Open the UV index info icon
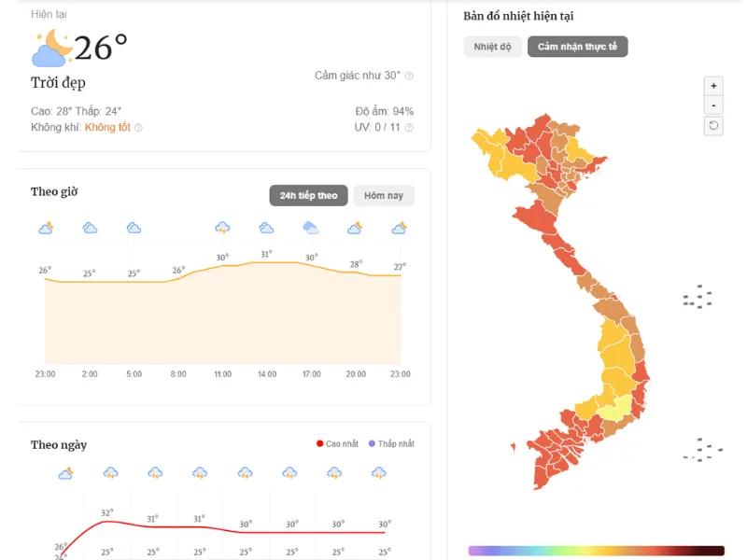The width and height of the screenshot is (747, 560). [409, 128]
